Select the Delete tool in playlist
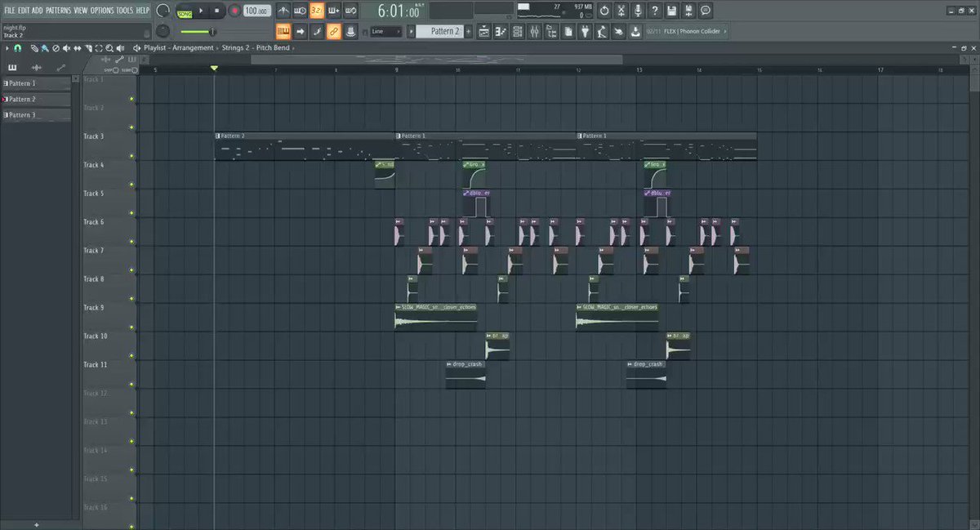This screenshot has width=980, height=530. point(54,48)
